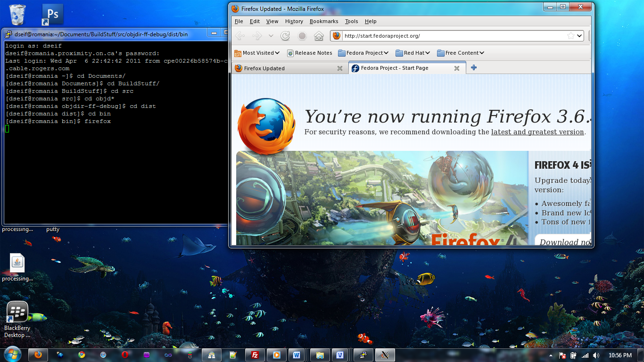Reload the page in Firefox
Screen dimensions: 644x362
coord(285,36)
